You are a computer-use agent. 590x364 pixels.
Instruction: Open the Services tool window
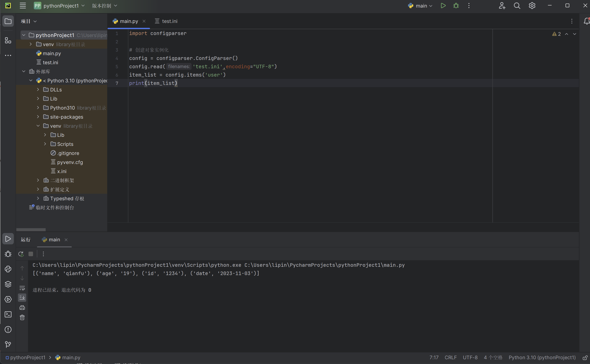(x=8, y=299)
